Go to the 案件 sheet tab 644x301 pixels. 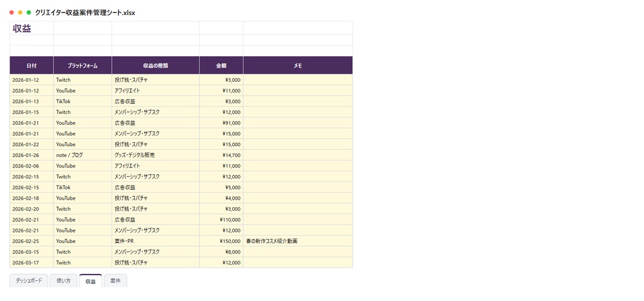[116, 281]
